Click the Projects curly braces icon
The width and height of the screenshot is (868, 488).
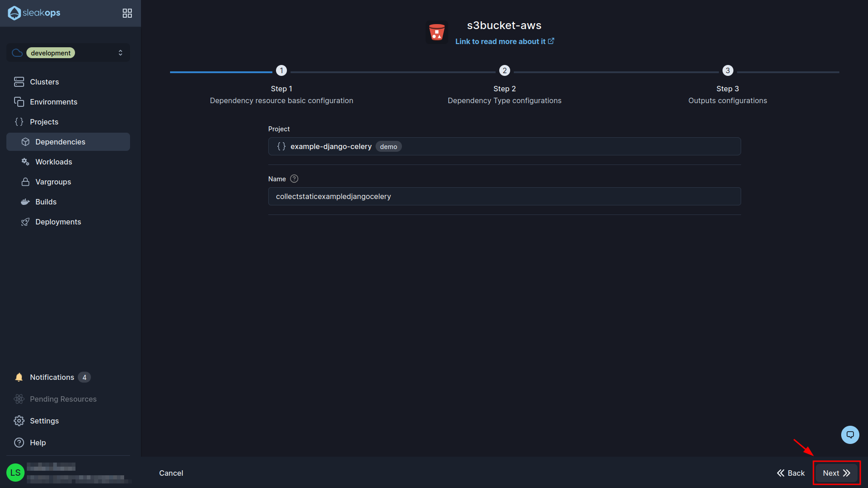pos(19,122)
